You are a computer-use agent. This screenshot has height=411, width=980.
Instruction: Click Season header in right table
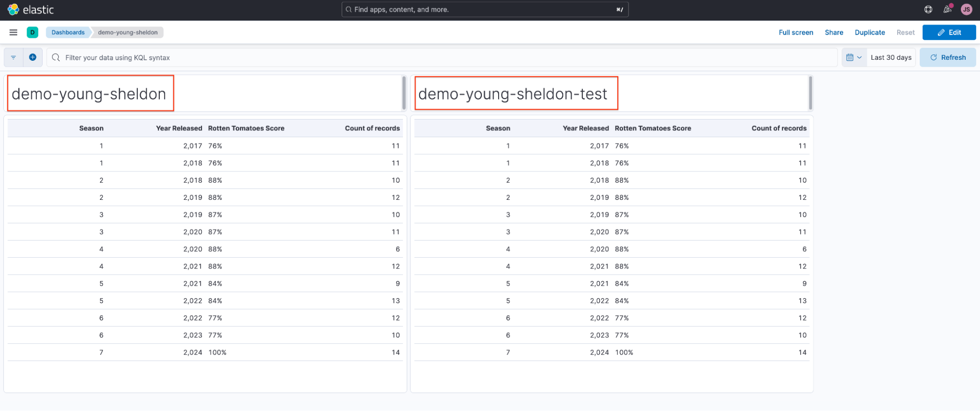(x=498, y=128)
